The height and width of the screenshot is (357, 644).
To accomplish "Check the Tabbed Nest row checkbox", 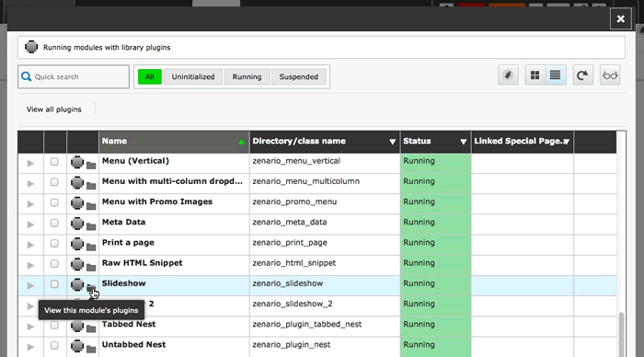I will tap(54, 326).
